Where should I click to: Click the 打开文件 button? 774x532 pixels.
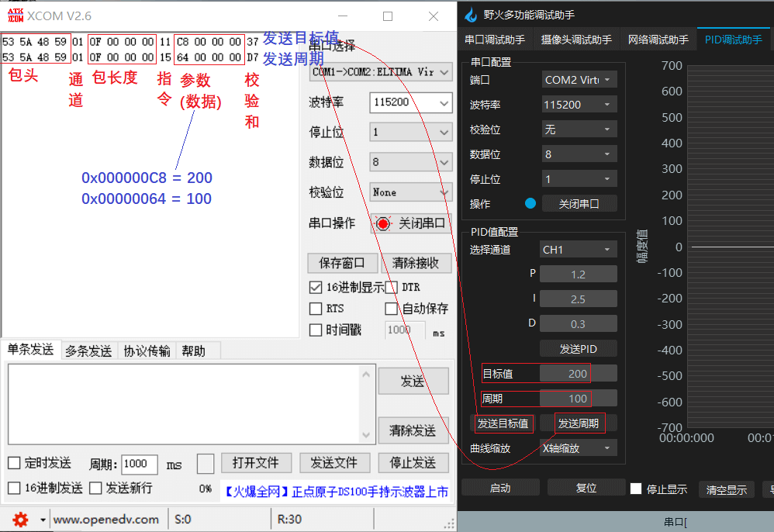click(x=256, y=463)
